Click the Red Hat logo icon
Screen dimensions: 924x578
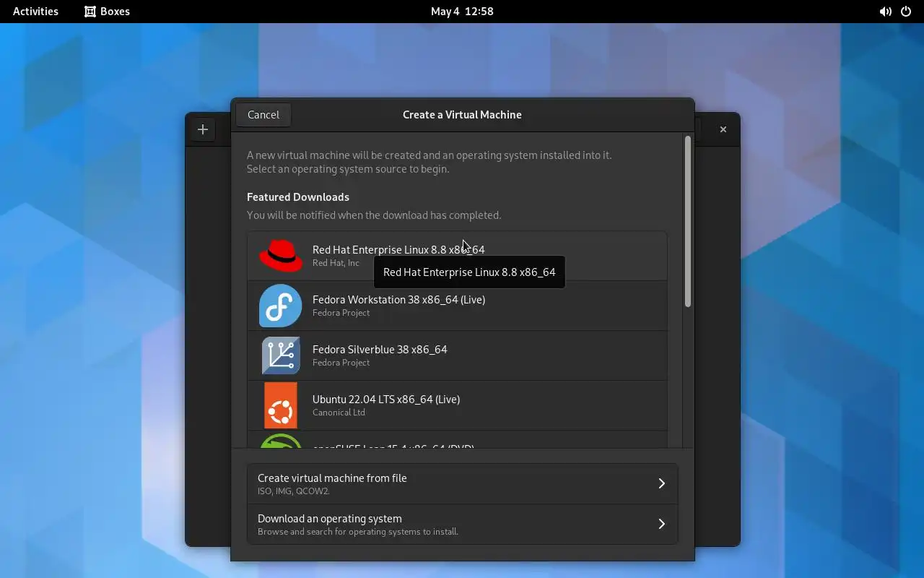pyautogui.click(x=281, y=256)
